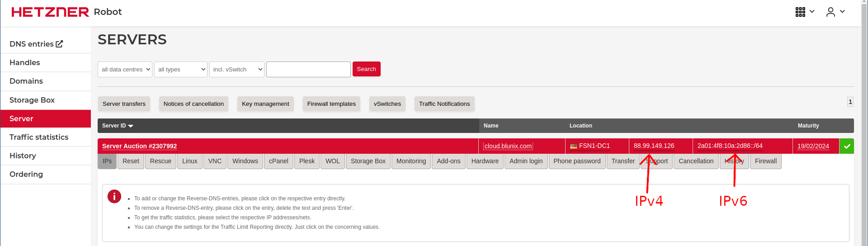
Task: Click the green checkmark status icon
Action: coord(847,146)
